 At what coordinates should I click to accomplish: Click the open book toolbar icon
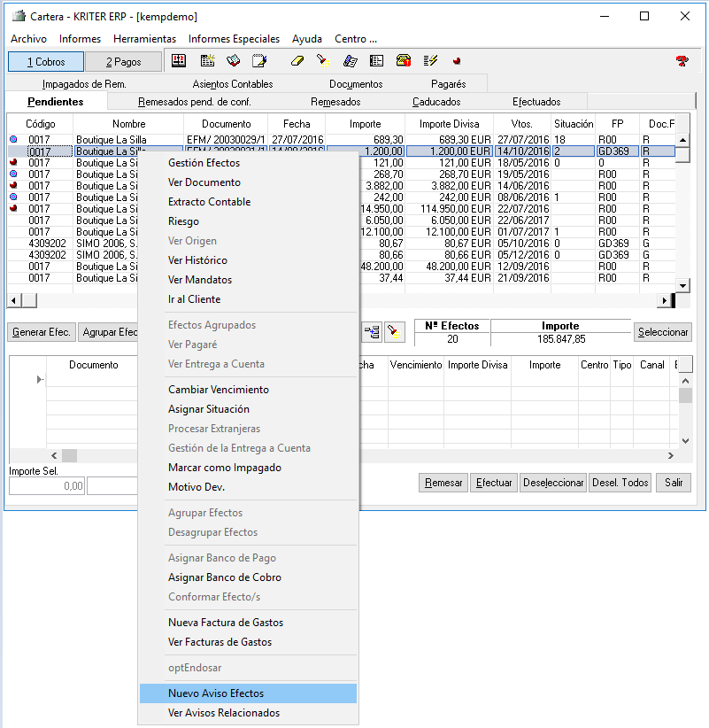[234, 61]
